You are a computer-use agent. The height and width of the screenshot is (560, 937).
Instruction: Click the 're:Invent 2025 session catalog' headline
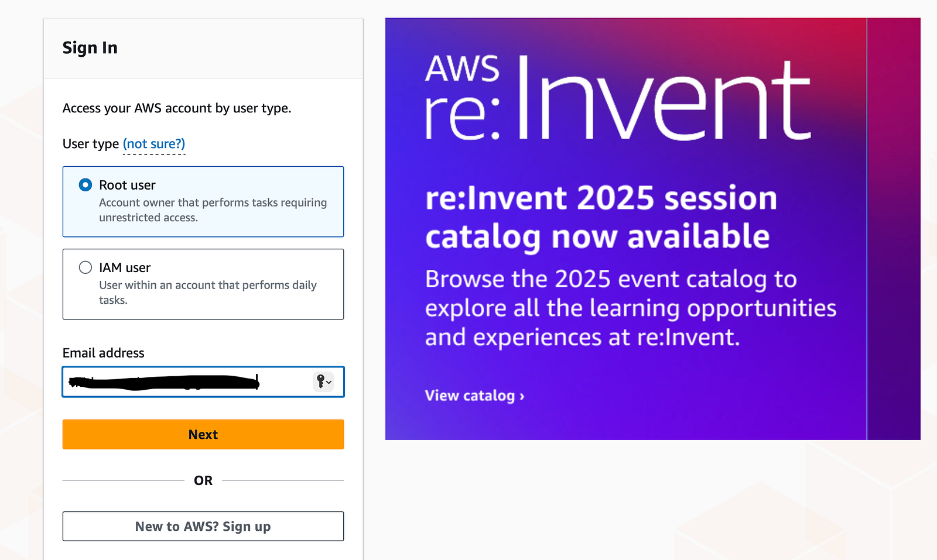click(x=601, y=217)
